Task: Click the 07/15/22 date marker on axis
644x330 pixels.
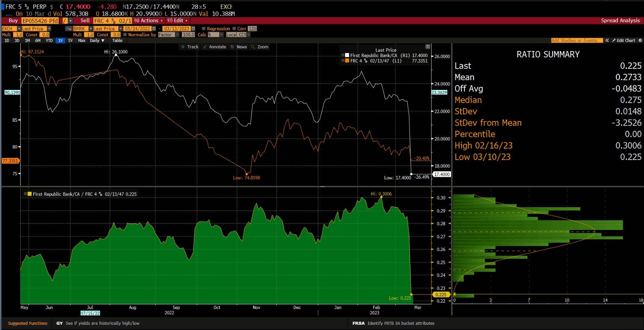Action: [x=90, y=313]
